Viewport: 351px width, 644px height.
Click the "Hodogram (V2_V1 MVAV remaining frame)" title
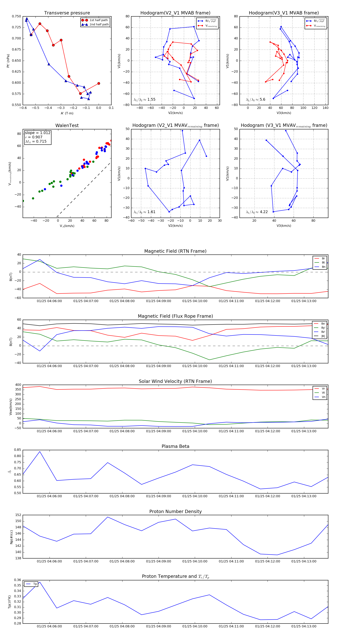tap(175, 125)
